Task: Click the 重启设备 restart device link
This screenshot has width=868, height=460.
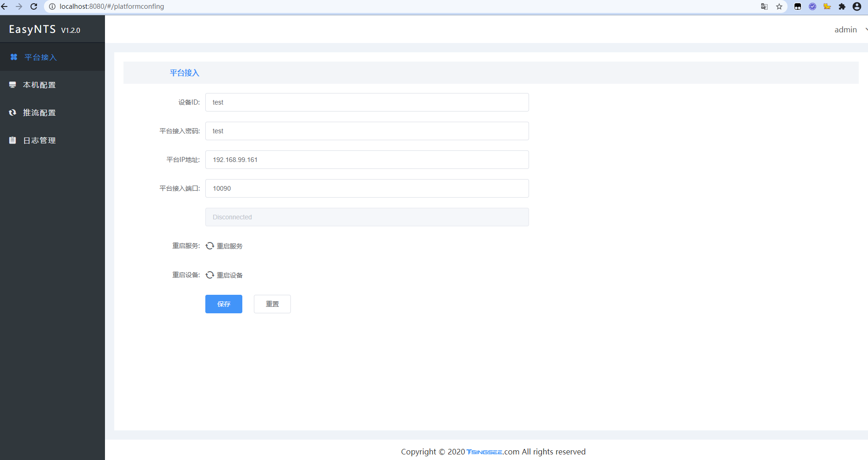Action: (224, 275)
